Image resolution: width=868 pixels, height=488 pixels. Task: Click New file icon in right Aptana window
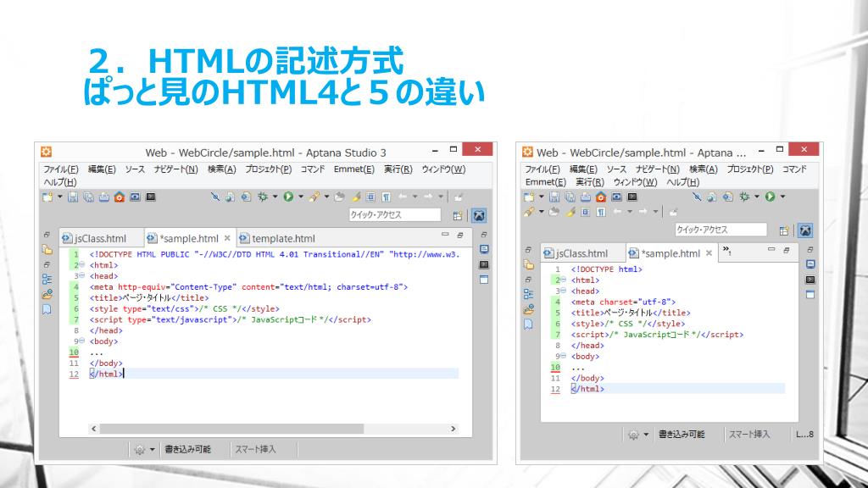click(529, 197)
